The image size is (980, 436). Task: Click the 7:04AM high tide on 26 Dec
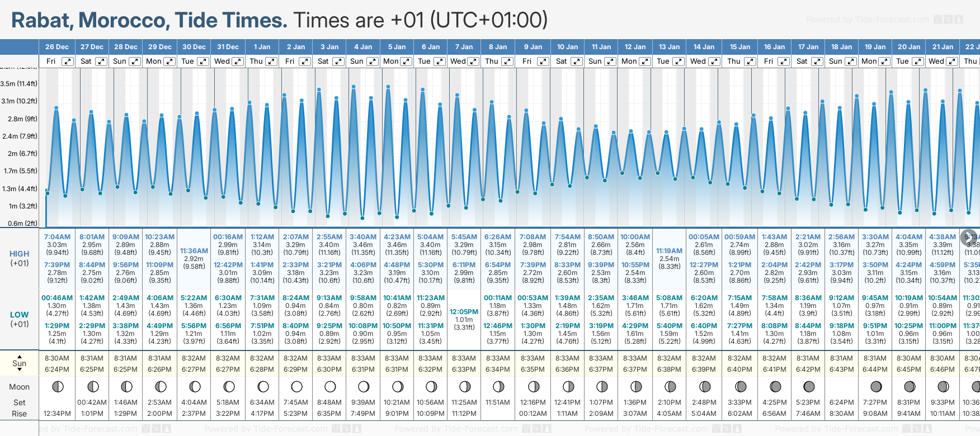57,237
